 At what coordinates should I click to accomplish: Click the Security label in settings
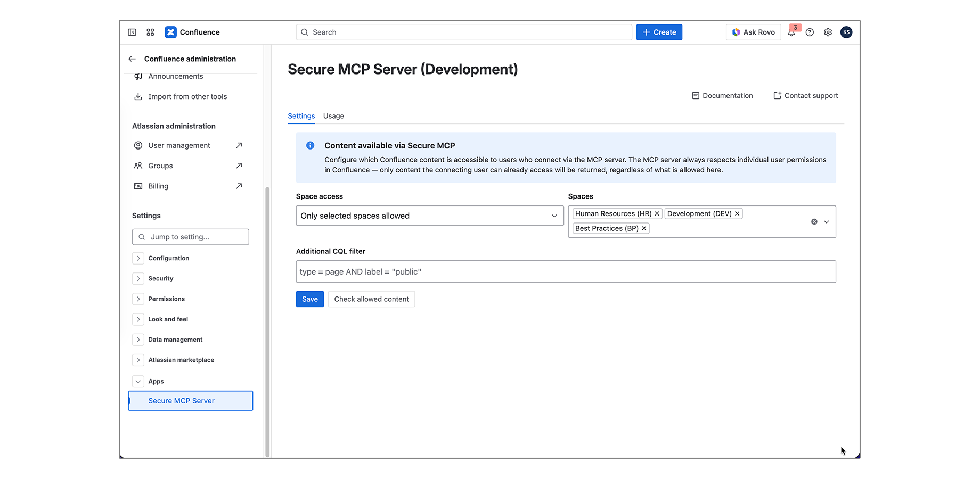161,278
